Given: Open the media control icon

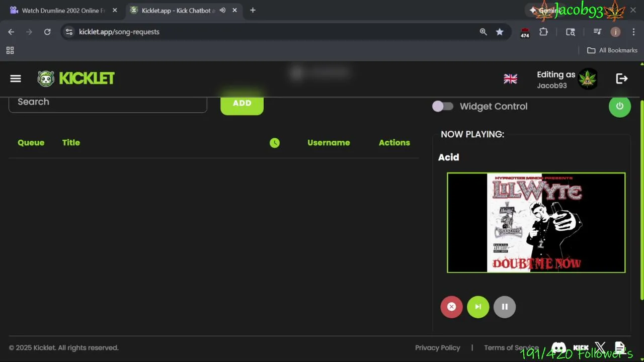Looking at the screenshot, I should pyautogui.click(x=597, y=32).
